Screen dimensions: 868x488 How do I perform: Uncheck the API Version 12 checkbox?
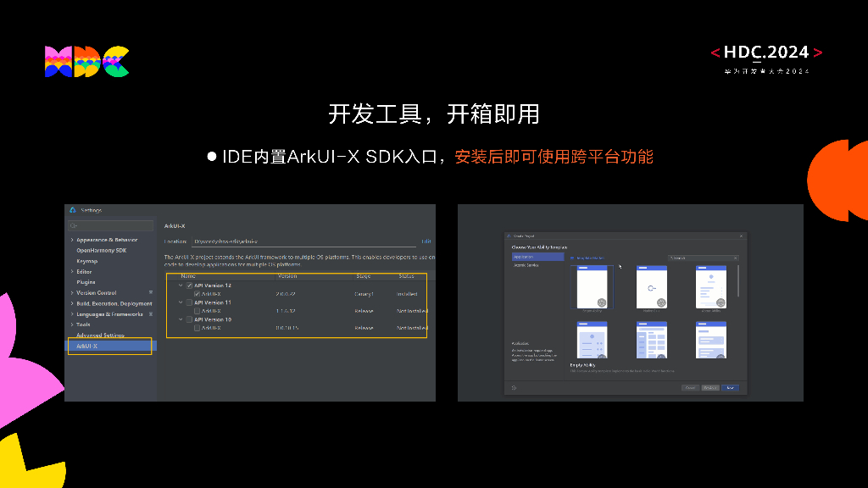(x=187, y=286)
